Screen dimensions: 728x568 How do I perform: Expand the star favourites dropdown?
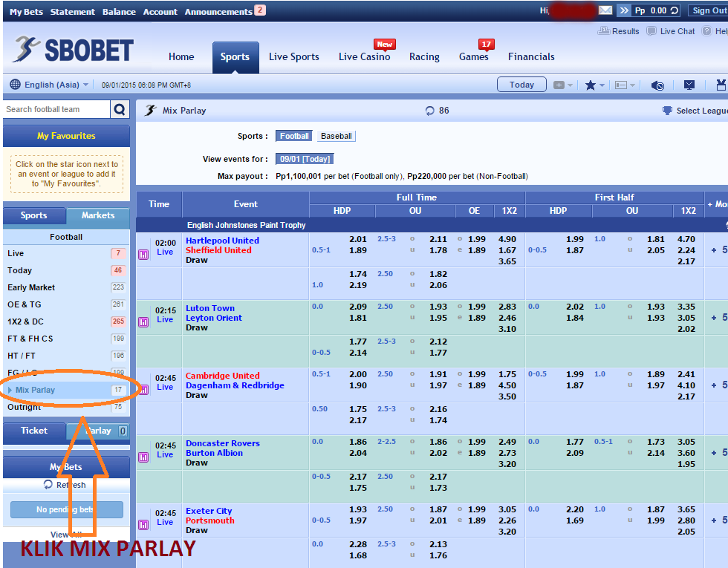(594, 85)
